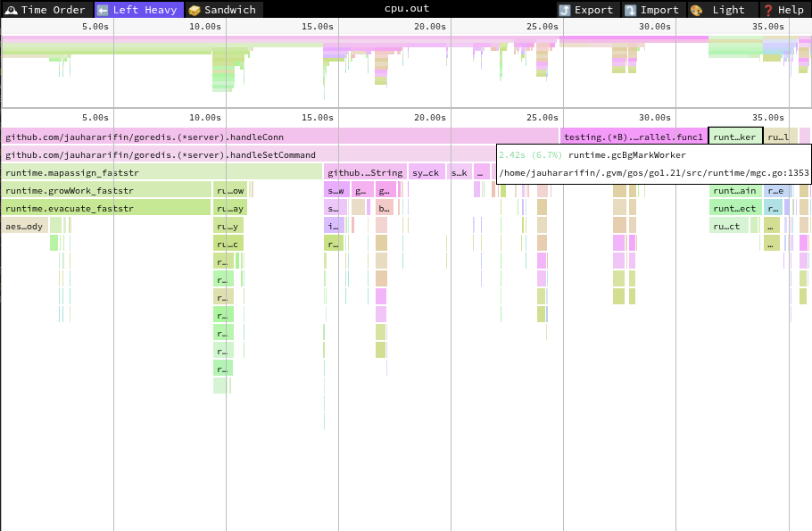This screenshot has height=531, width=812.
Task: Open the Help link
Action: [x=783, y=10]
